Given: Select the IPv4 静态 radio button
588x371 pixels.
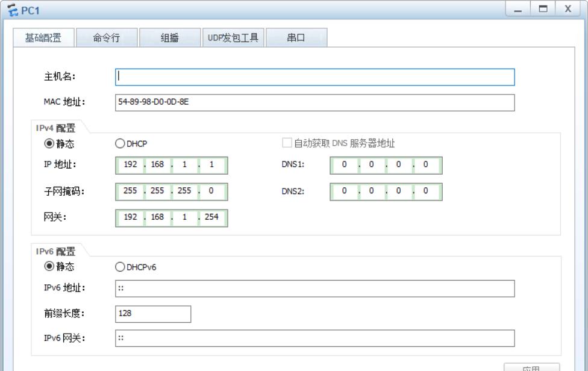Looking at the screenshot, I should pos(49,143).
